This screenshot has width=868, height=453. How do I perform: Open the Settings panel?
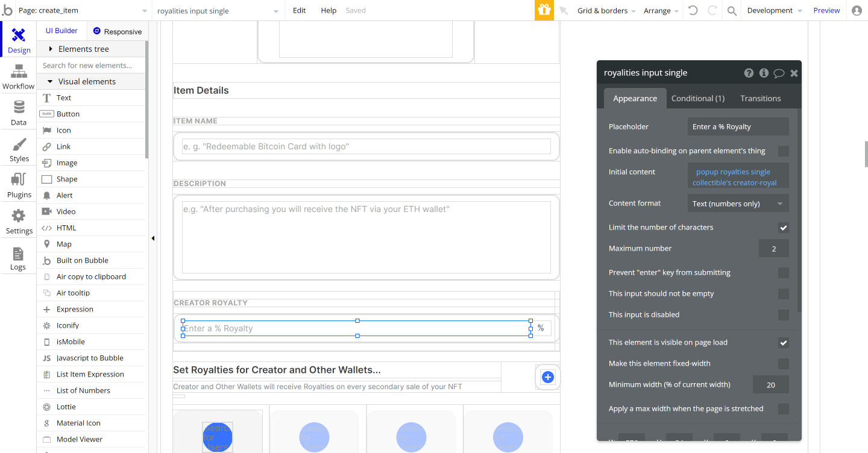pyautogui.click(x=18, y=223)
